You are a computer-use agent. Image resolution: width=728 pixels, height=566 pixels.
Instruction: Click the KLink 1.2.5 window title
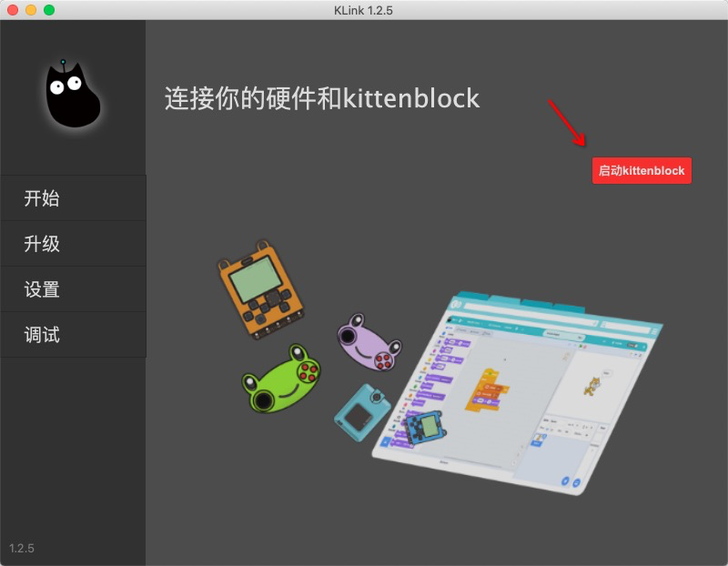pos(363,10)
